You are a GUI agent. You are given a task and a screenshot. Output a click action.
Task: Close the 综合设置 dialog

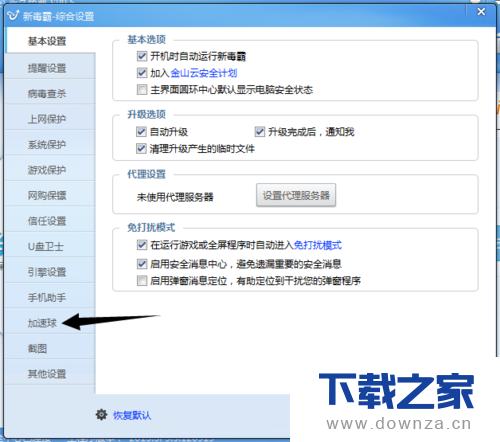pos(481,12)
